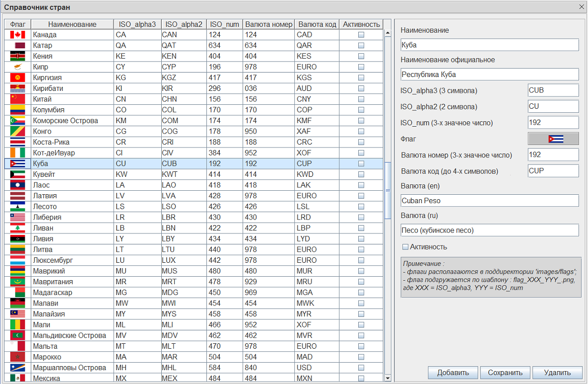Click the Malaysia flag icon
The height and width of the screenshot is (384, 588).
tap(17, 314)
